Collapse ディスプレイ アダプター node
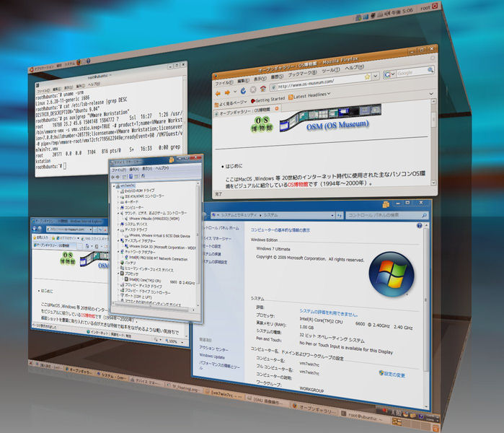 (118, 240)
